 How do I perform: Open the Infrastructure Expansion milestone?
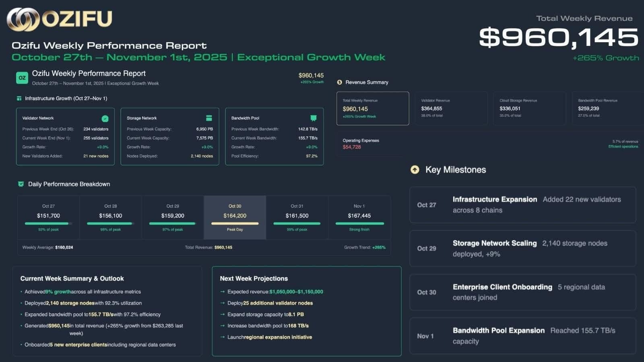pos(522,205)
